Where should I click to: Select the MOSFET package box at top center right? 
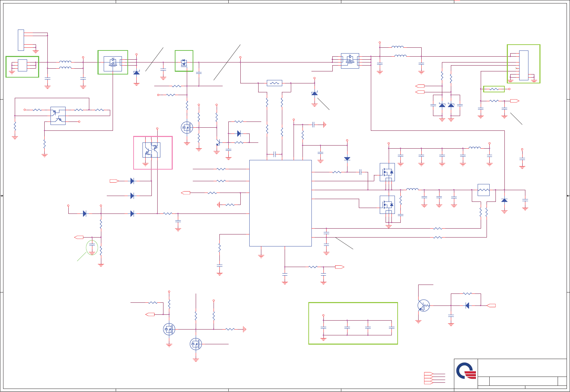point(350,61)
